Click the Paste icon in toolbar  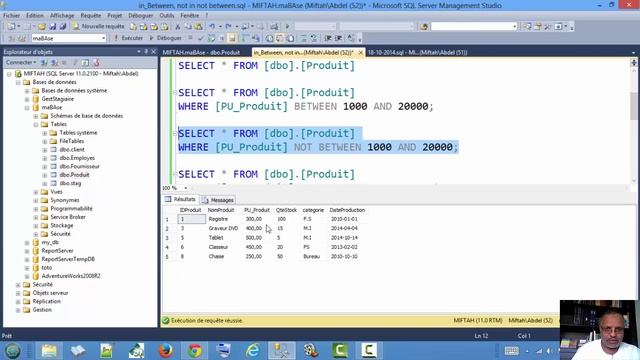(198, 27)
